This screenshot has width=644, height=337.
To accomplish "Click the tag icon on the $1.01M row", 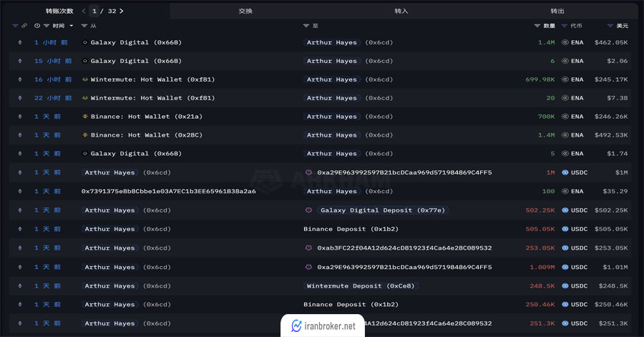I will point(308,267).
